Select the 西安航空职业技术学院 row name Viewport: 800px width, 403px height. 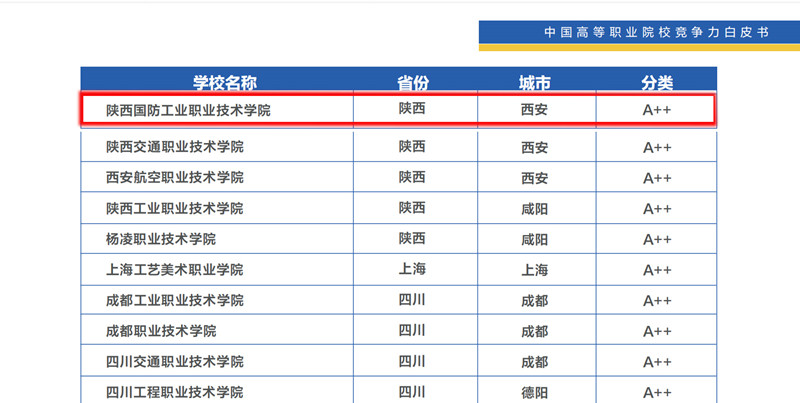174,178
